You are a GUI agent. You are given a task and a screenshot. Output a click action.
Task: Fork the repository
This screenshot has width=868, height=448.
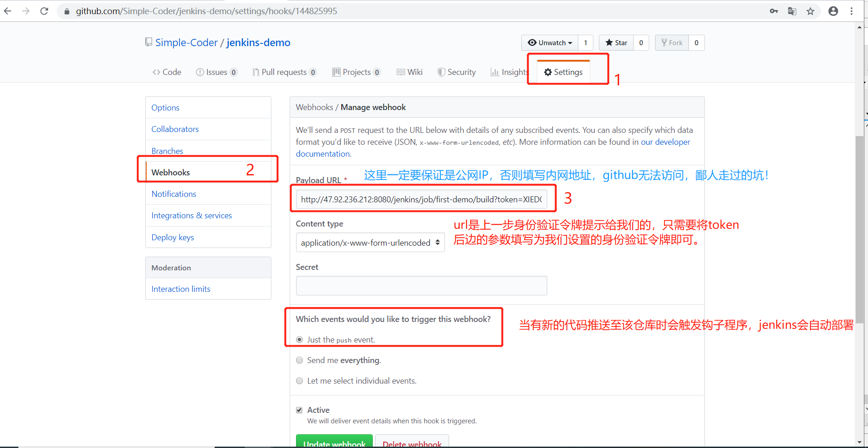tap(672, 42)
